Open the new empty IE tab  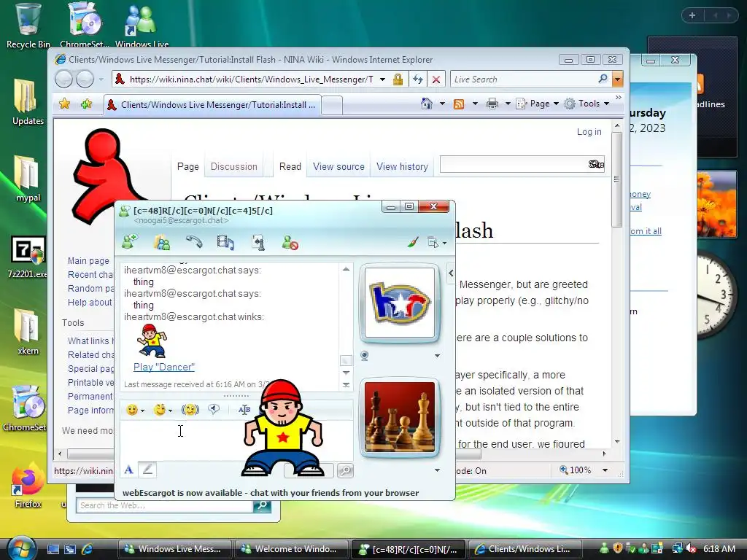point(332,105)
